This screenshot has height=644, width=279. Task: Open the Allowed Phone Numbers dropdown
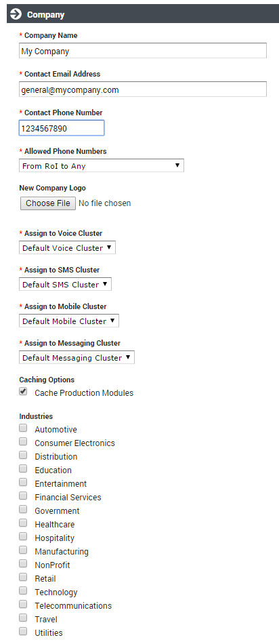tap(102, 165)
